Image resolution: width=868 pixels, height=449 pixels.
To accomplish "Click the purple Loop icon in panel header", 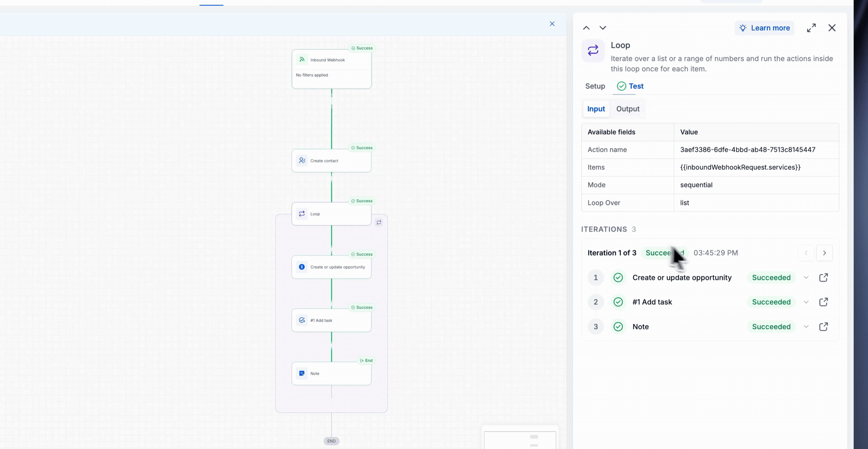I will 593,51.
